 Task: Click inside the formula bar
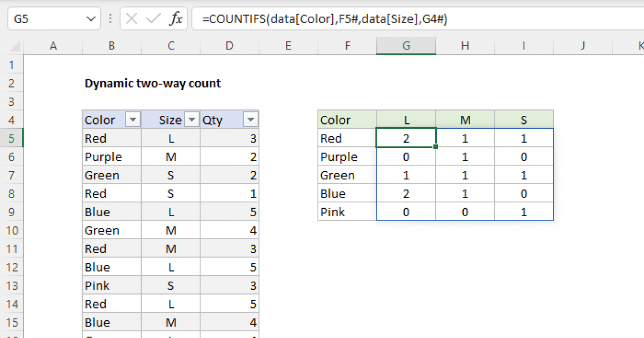(x=322, y=18)
